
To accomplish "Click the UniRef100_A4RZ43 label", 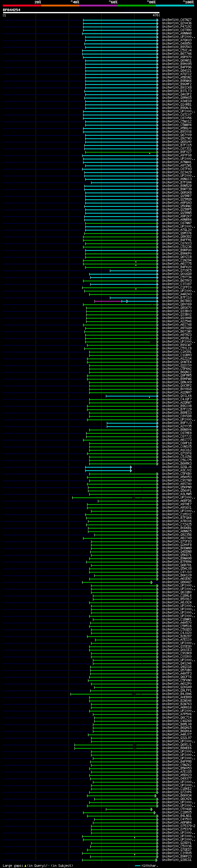I will [176, 294].
